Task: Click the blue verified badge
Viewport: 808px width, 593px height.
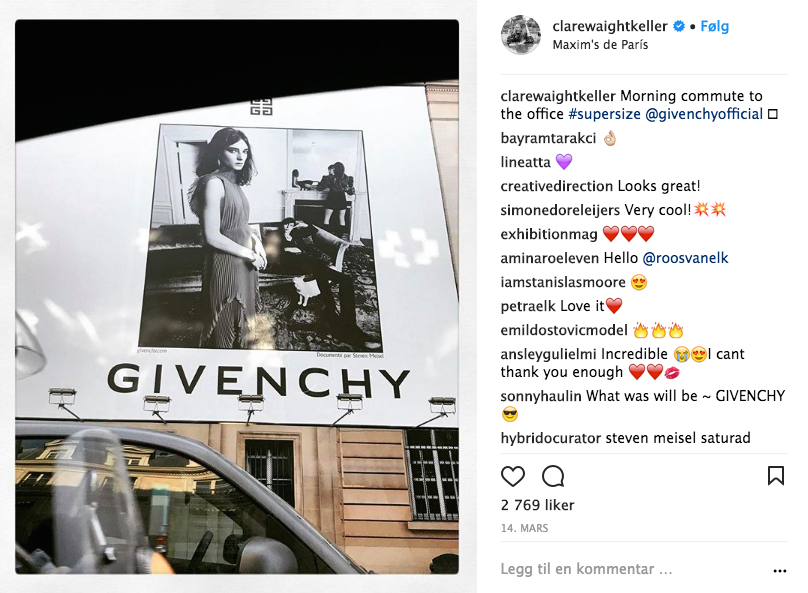Action: [679, 26]
